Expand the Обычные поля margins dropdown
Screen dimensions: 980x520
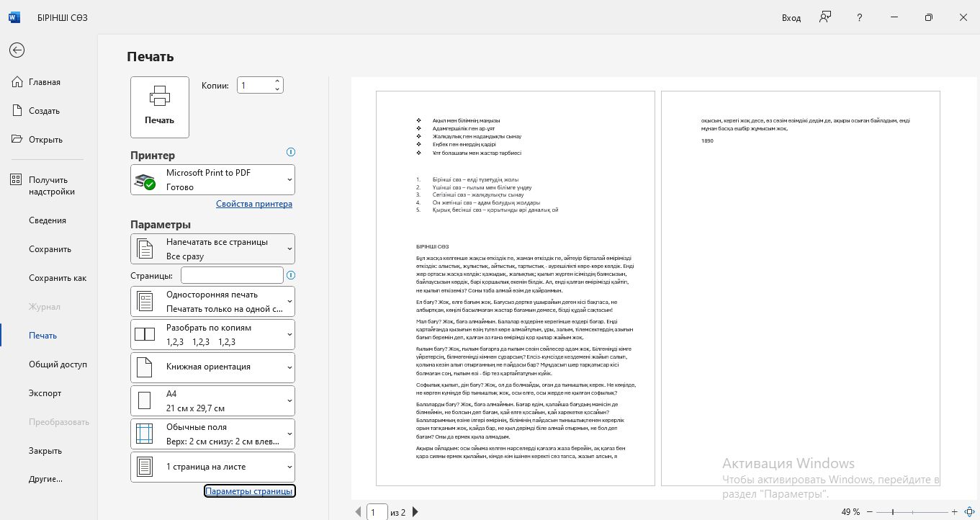pos(212,434)
